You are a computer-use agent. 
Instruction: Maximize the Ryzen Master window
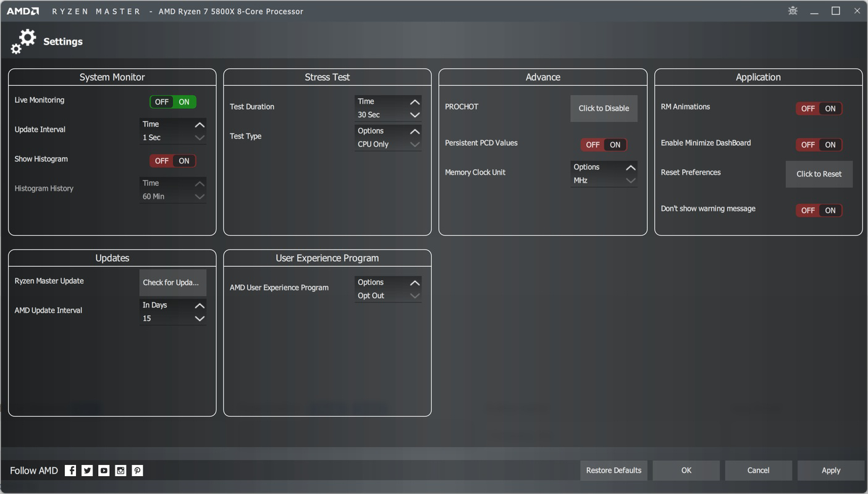click(836, 10)
